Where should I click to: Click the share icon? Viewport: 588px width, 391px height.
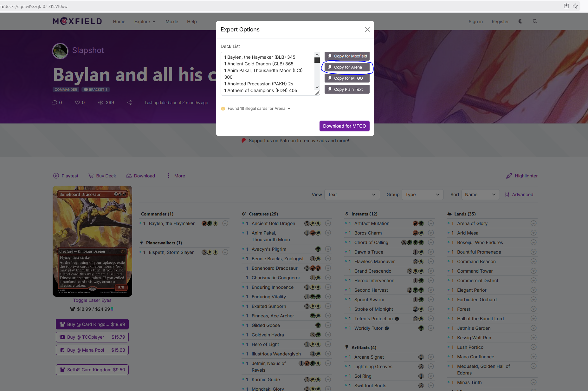(129, 103)
